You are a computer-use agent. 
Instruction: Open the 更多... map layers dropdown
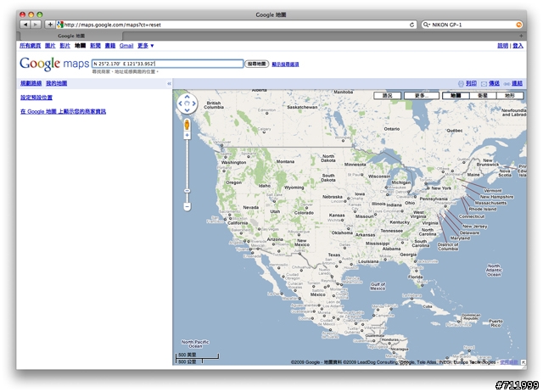pyautogui.click(x=422, y=96)
